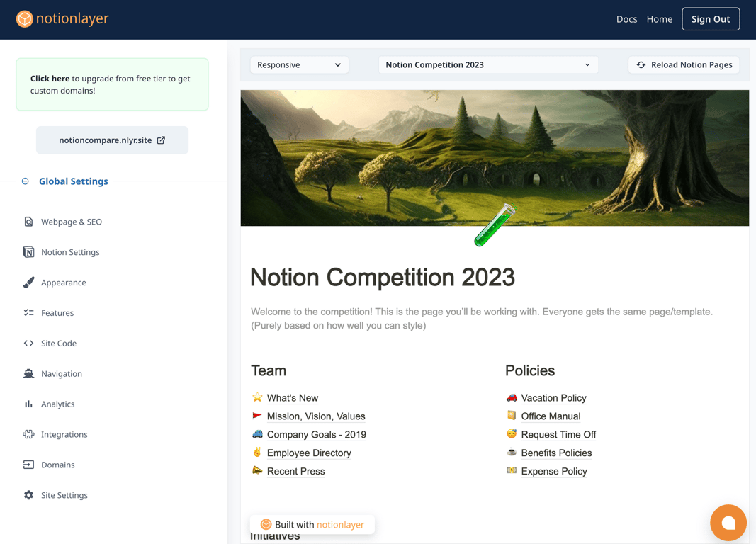This screenshot has width=756, height=544.
Task: Click Reload Notion Pages
Action: [683, 64]
